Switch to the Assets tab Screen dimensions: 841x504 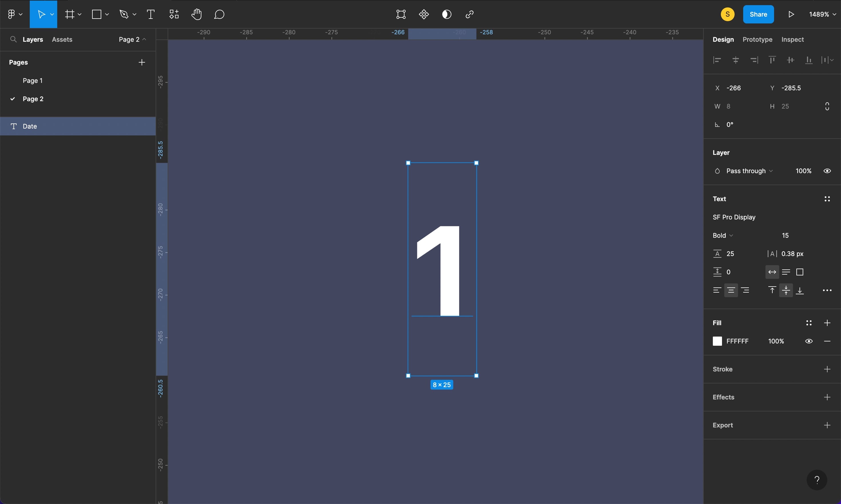click(62, 39)
